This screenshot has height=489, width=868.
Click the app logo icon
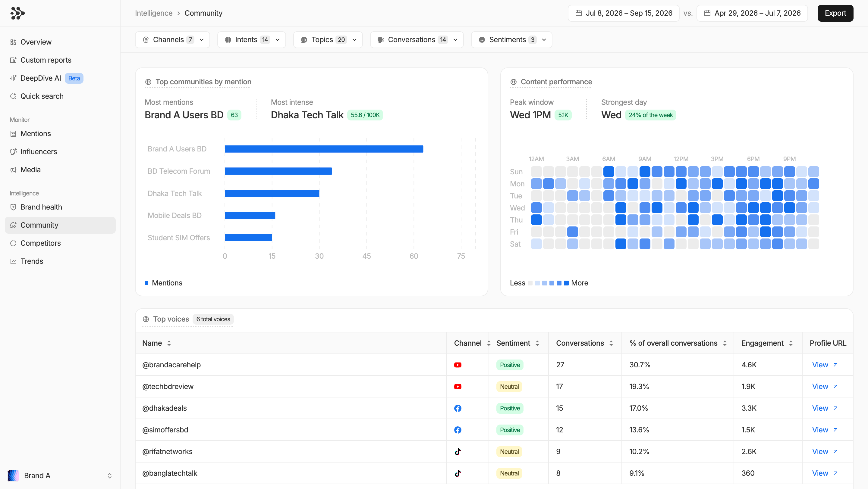tap(17, 13)
